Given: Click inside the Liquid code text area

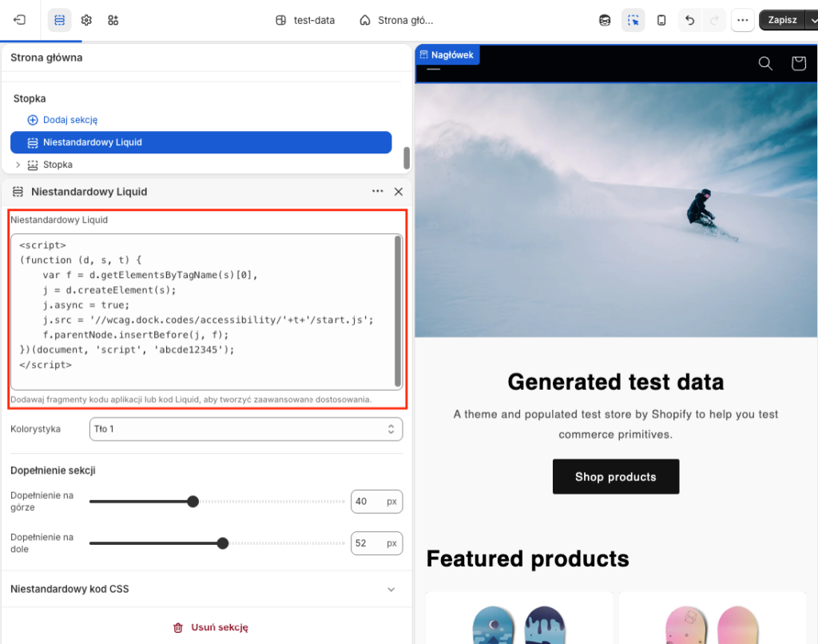Looking at the screenshot, I should 202,312.
